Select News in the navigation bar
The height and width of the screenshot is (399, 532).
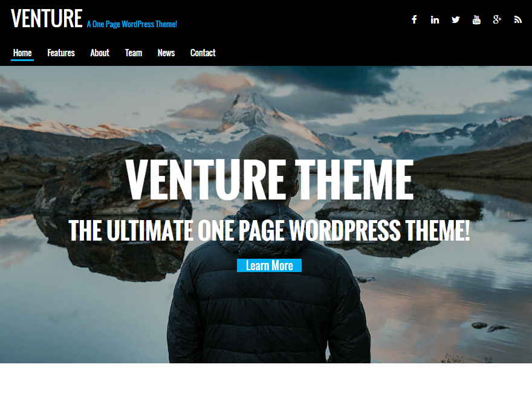point(166,53)
